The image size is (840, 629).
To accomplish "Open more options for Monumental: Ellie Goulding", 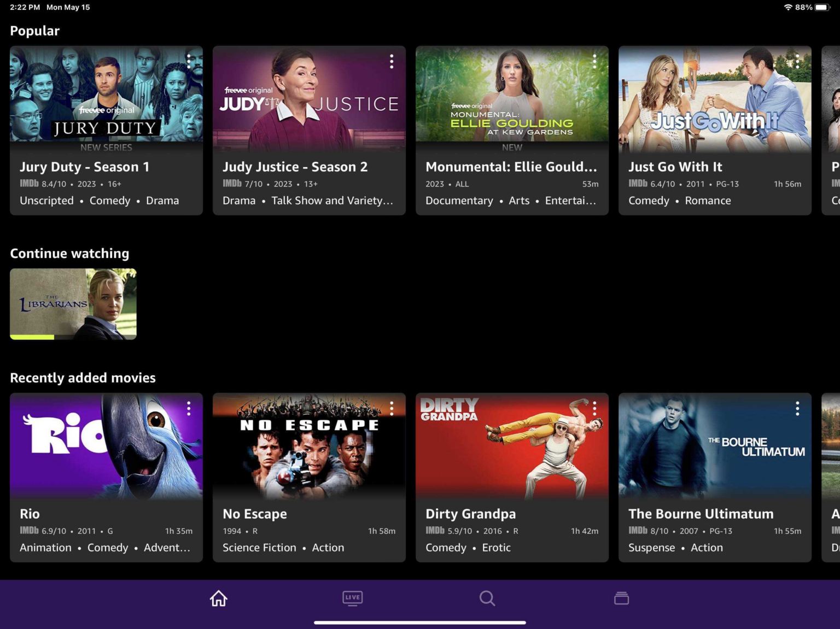I will 594,61.
